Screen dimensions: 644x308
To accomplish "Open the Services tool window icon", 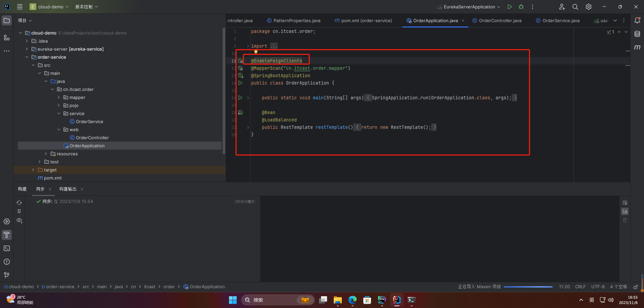I will coord(7,221).
